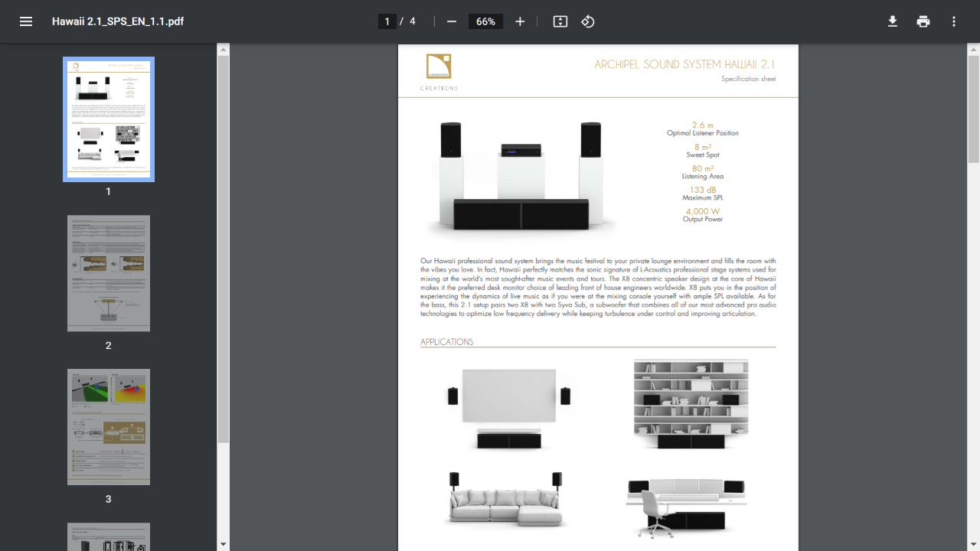Click the file title Hawaii 2.1_SPS_EN_1.1.pdf

coord(118,21)
